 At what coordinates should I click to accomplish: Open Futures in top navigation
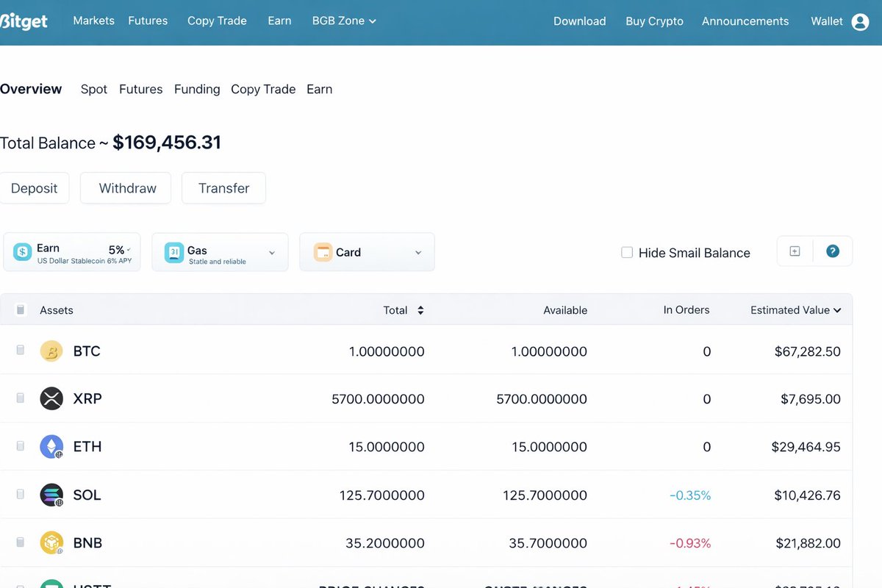148,21
